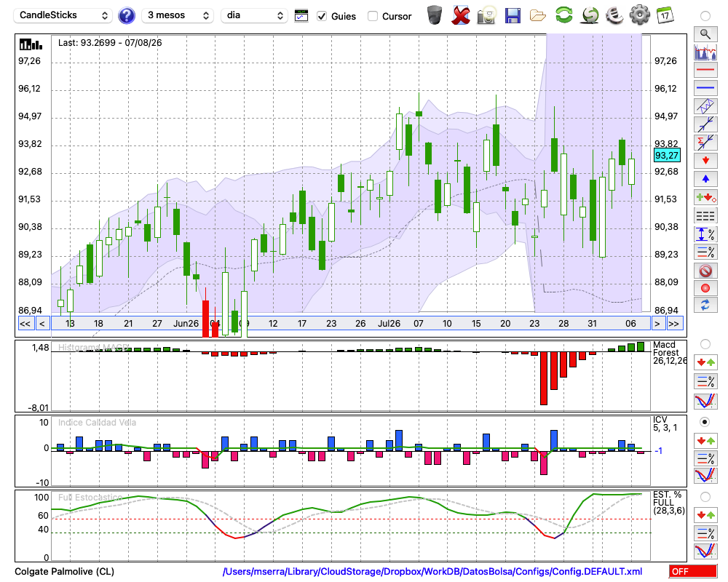Select the magnifying glass zoom tool
Viewport: 728px width, 582px height.
[x=705, y=34]
